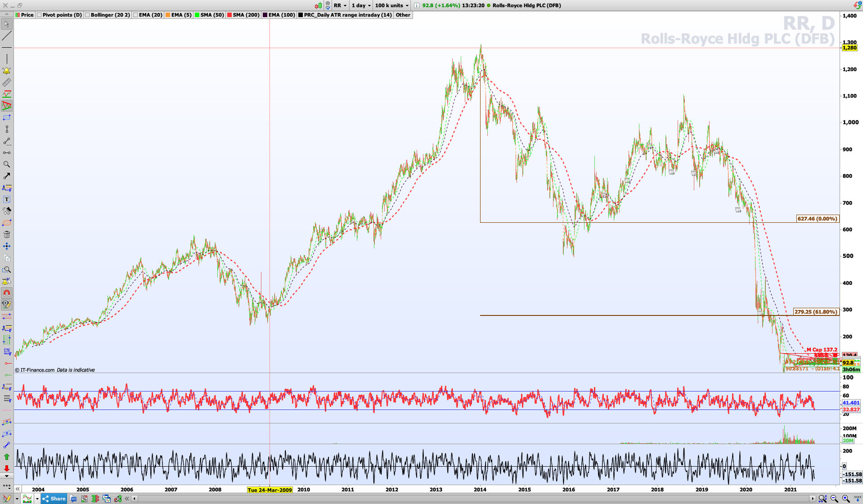Open the Other indicators tab
Image resolution: width=863 pixels, height=504 pixels.
(403, 15)
